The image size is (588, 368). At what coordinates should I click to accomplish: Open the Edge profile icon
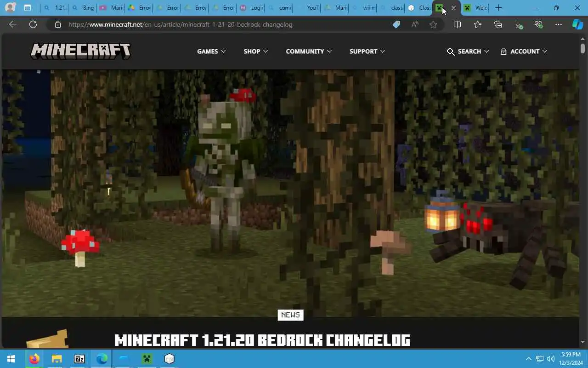point(10,8)
